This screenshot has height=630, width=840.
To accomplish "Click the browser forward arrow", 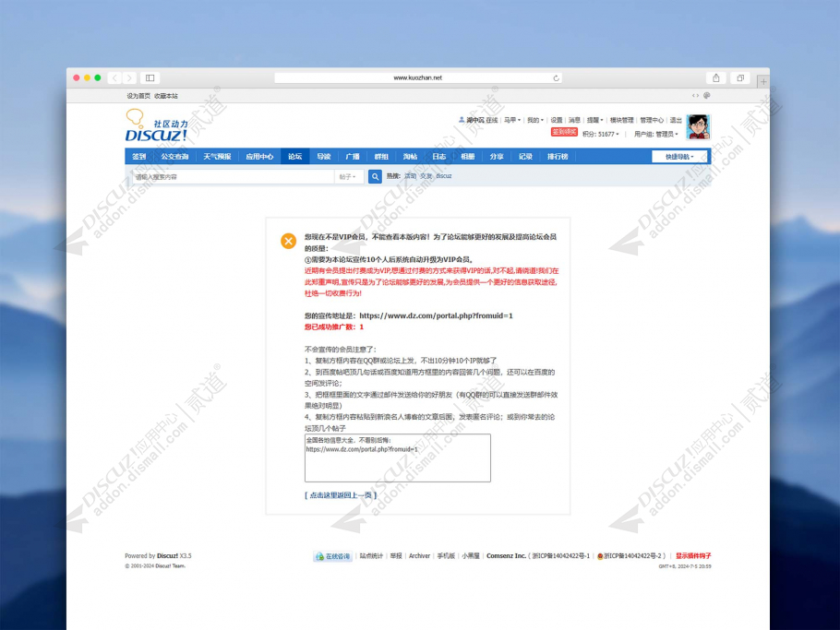I will [129, 78].
